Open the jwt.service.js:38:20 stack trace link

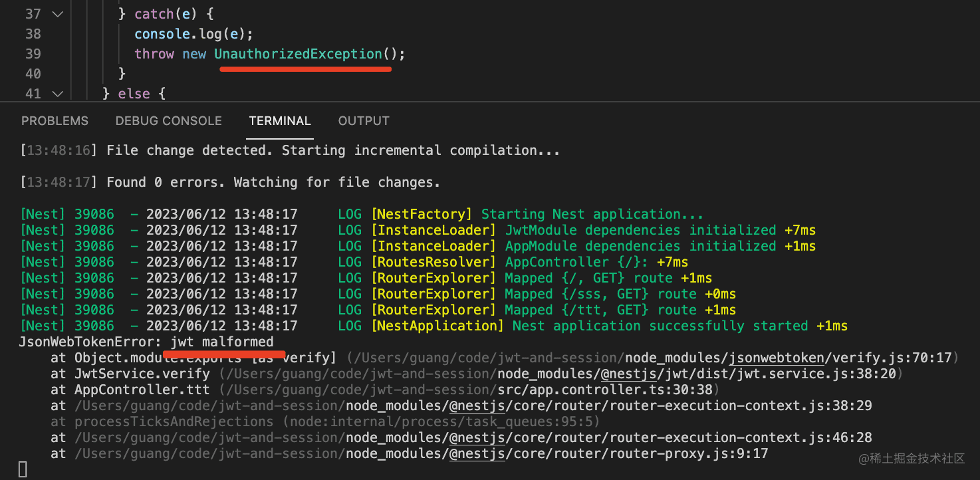pyautogui.click(x=697, y=374)
